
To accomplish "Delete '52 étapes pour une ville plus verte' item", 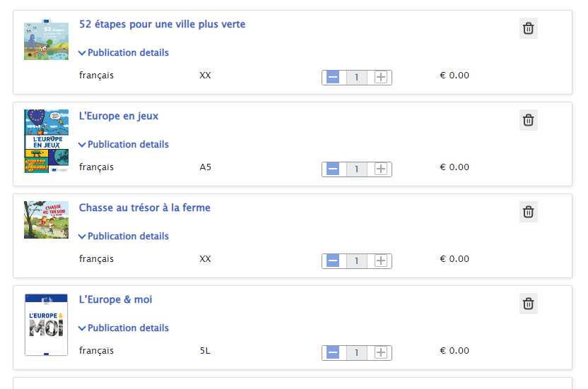I will 529,28.
